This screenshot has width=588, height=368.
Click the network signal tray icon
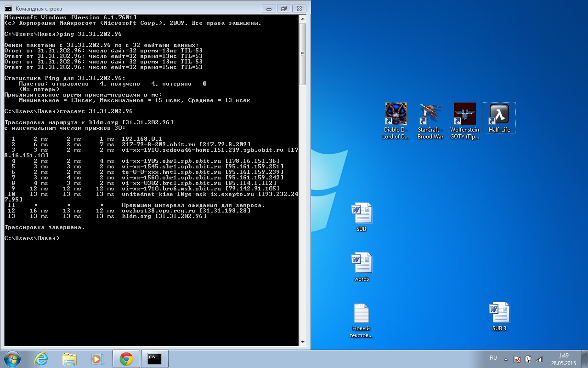[539, 359]
